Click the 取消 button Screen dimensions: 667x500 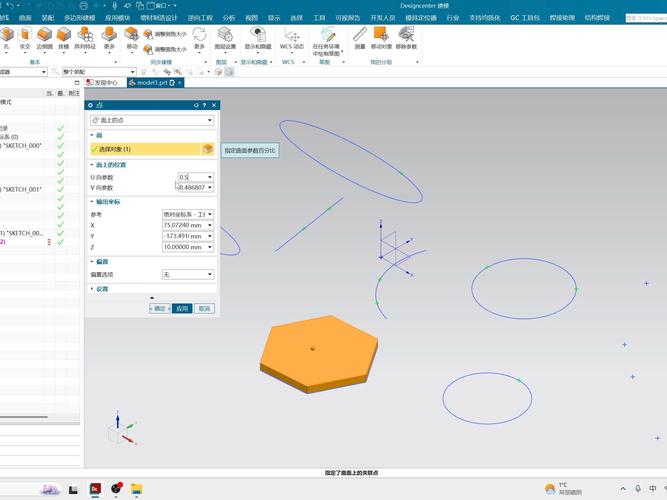[x=205, y=309]
